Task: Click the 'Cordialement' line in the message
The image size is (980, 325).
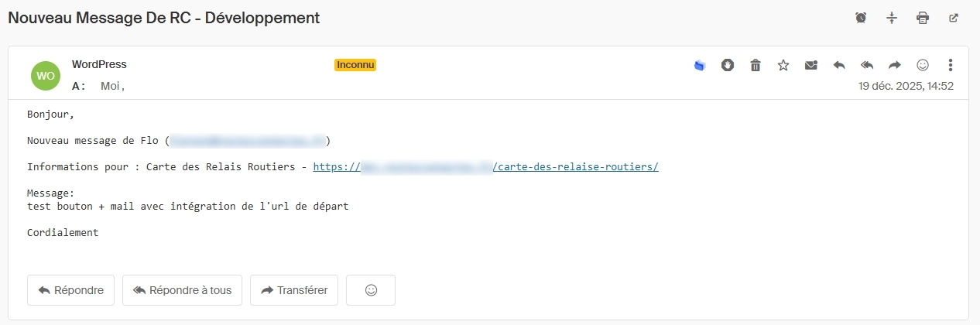Action: (63, 232)
